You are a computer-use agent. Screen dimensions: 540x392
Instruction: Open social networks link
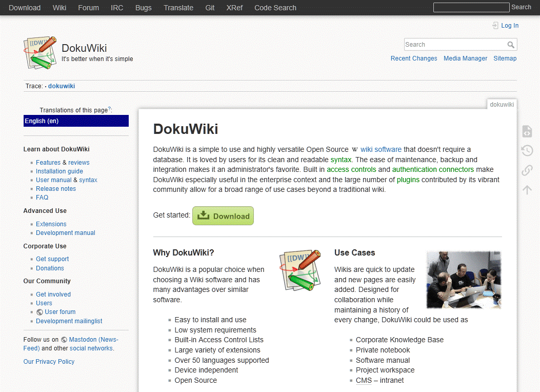click(91, 348)
